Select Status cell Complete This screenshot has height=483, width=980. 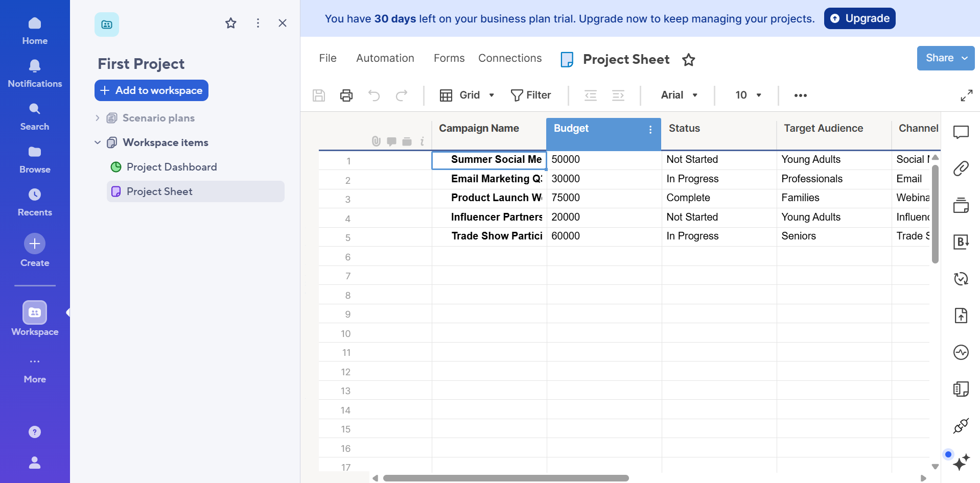pyautogui.click(x=719, y=198)
